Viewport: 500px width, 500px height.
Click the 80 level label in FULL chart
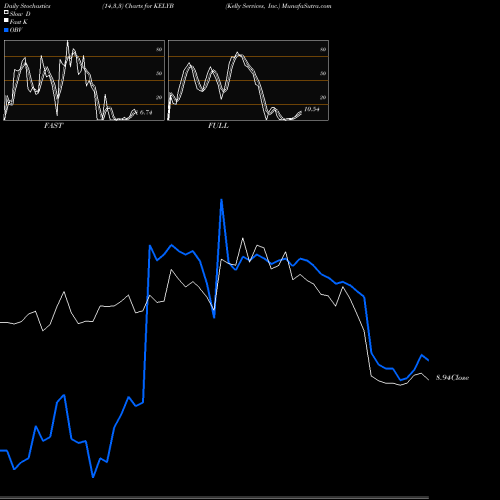tap(323, 49)
